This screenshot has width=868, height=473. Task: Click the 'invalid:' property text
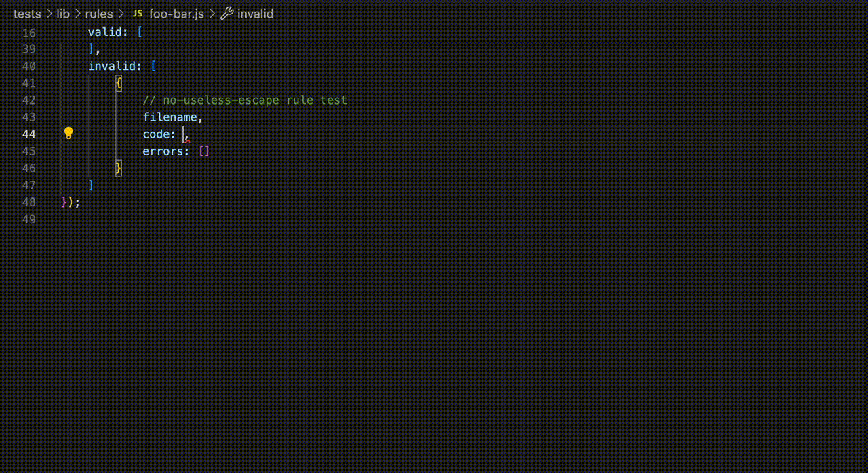[115, 66]
